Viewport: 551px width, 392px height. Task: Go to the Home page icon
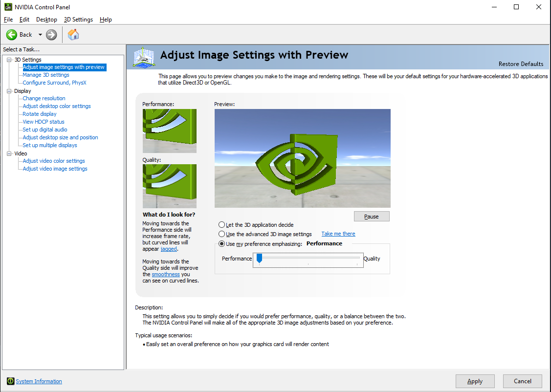click(x=73, y=34)
